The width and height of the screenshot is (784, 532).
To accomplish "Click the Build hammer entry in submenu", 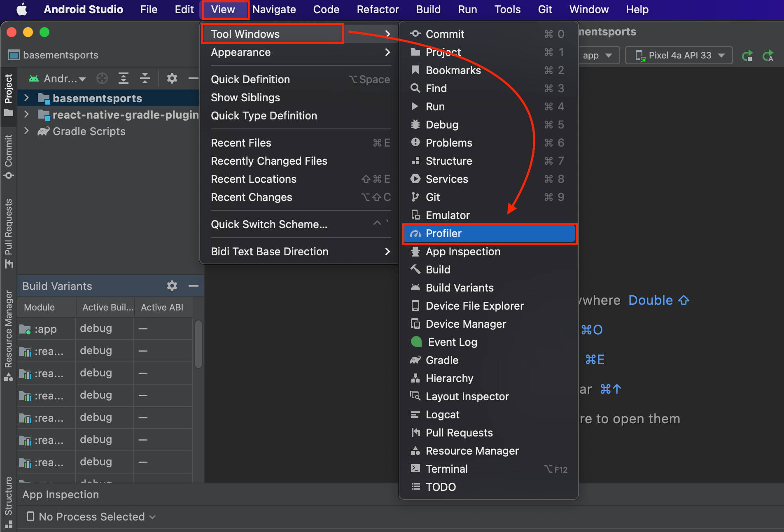I will pyautogui.click(x=489, y=269).
